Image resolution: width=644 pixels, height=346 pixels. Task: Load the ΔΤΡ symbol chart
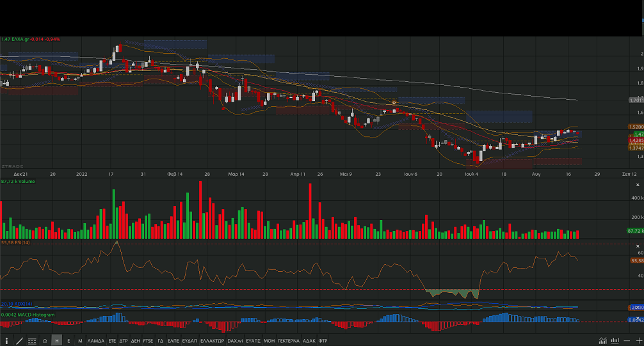point(124,341)
